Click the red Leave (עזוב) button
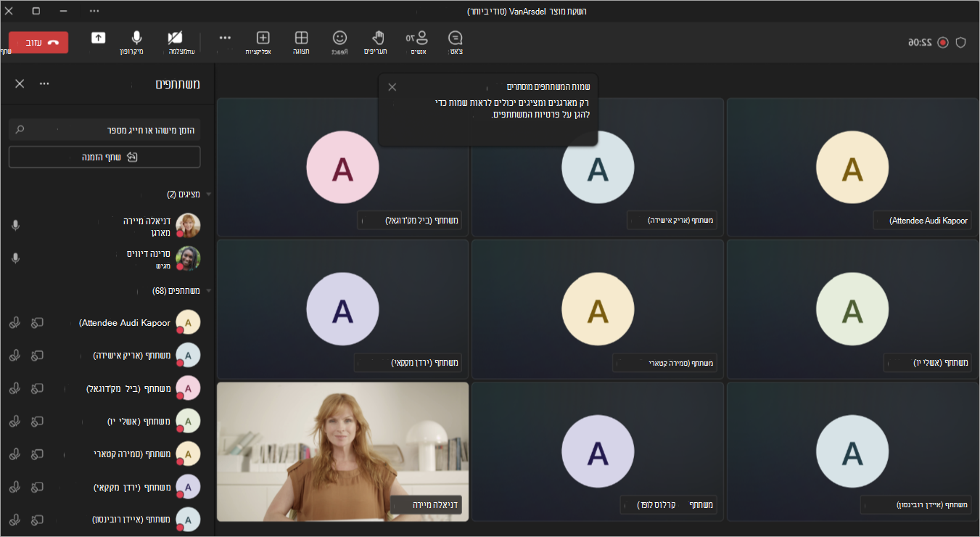Viewport: 980px width, 537px height. [x=38, y=42]
